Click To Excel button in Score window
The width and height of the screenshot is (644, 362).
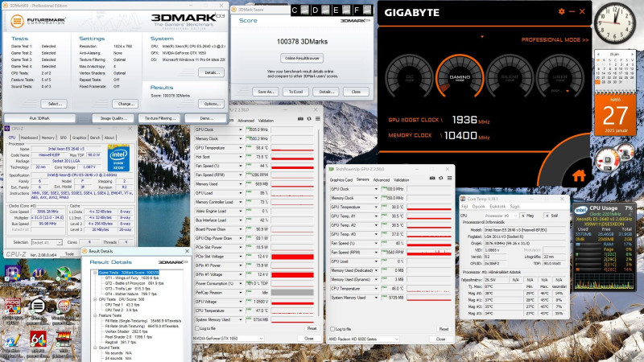tap(295, 92)
